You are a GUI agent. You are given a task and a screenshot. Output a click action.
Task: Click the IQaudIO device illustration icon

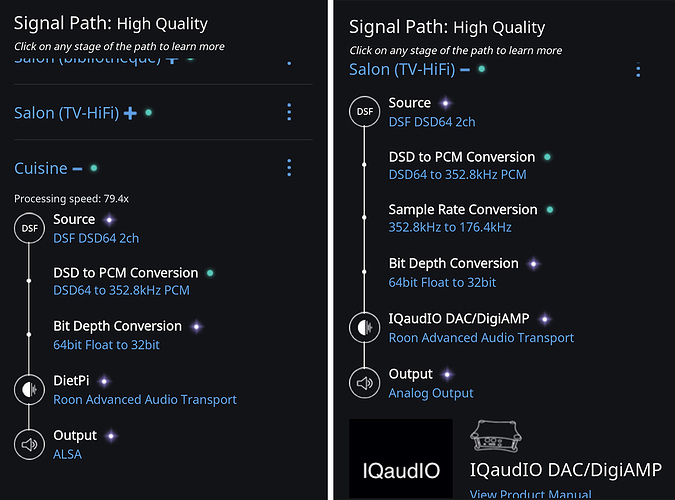tap(495, 436)
